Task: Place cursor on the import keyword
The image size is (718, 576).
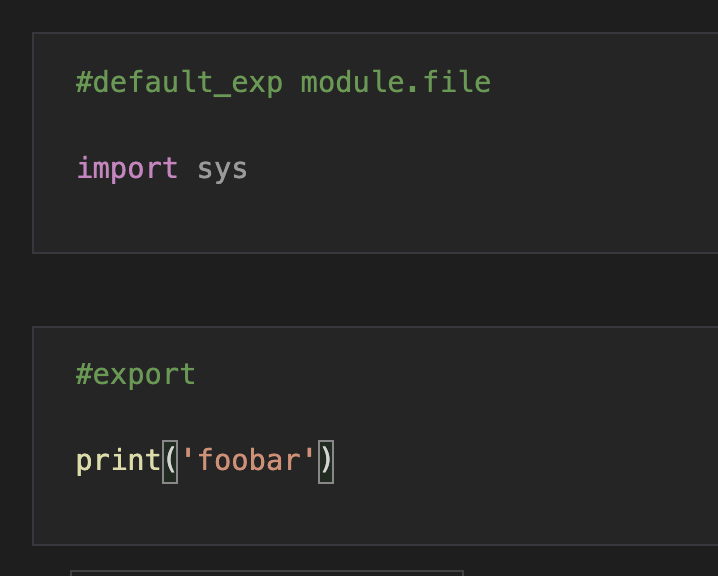Action: tap(127, 169)
